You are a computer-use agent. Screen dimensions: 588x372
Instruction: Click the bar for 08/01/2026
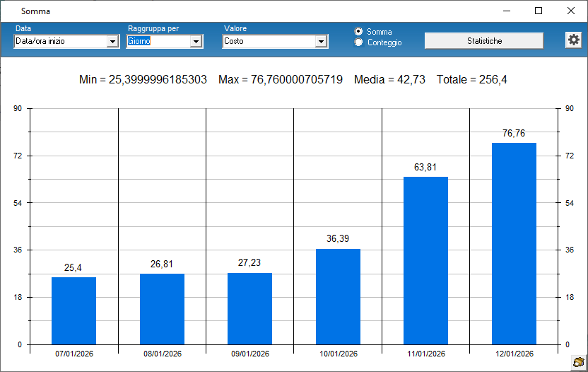(x=162, y=309)
